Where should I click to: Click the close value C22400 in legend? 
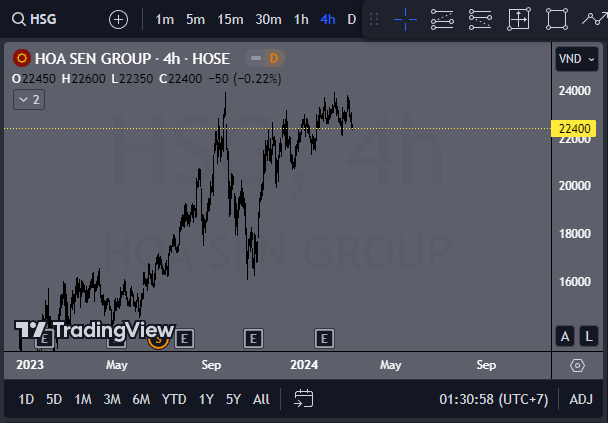pyautogui.click(x=180, y=79)
